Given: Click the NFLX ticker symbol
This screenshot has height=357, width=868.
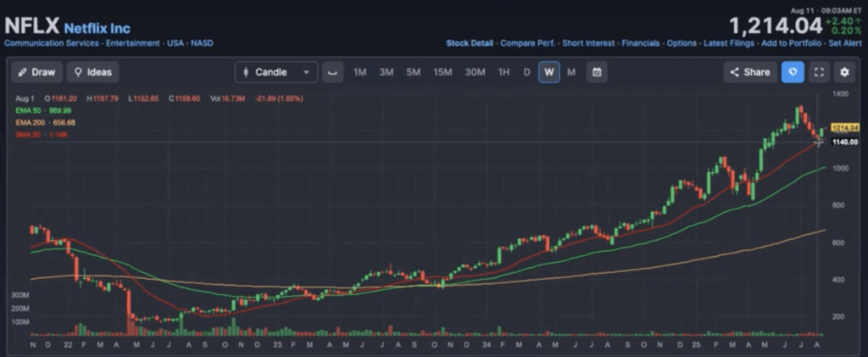Looking at the screenshot, I should click(x=31, y=26).
